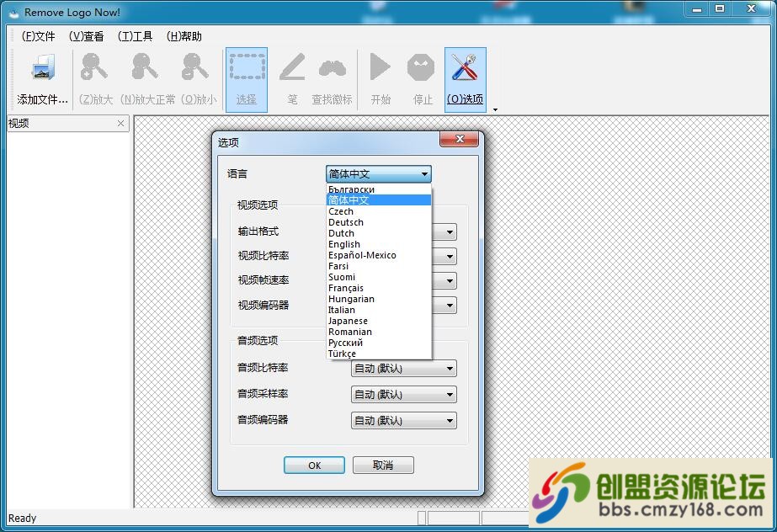The image size is (777, 532).
Task: Open the 文件 (File) menu
Action: 38,36
